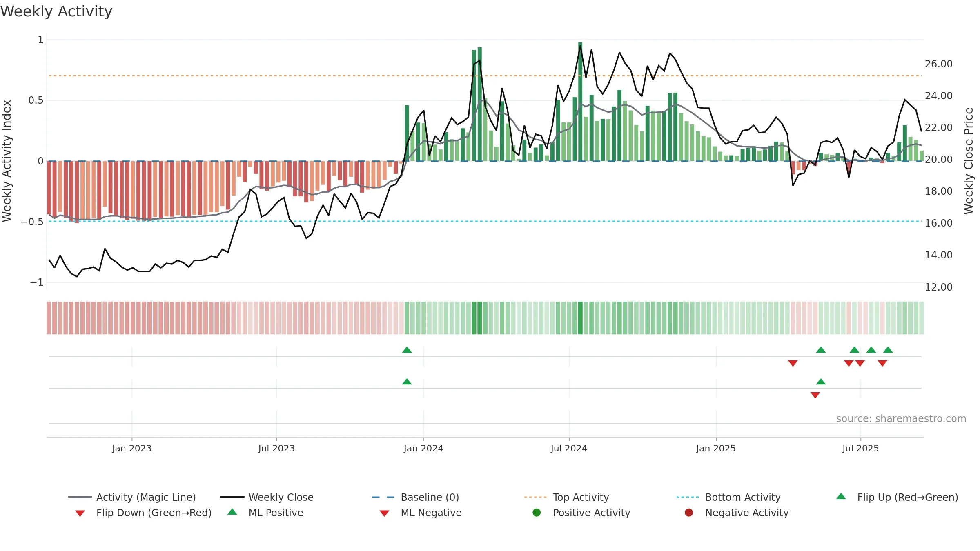Select the first flip down marker in 2025
Viewport: 980px width, 551px height.
pyautogui.click(x=793, y=363)
